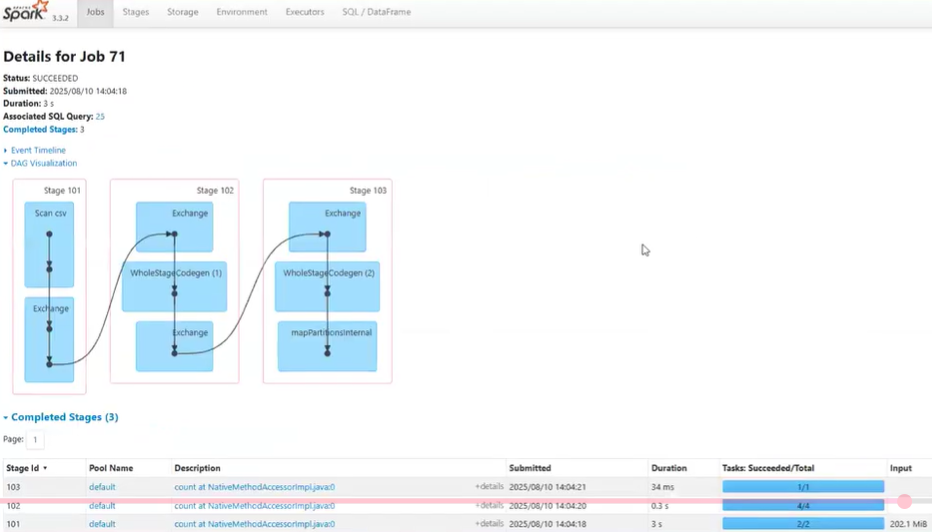932x532 pixels.
Task: Sort by the Submitted column header
Action: pos(530,468)
